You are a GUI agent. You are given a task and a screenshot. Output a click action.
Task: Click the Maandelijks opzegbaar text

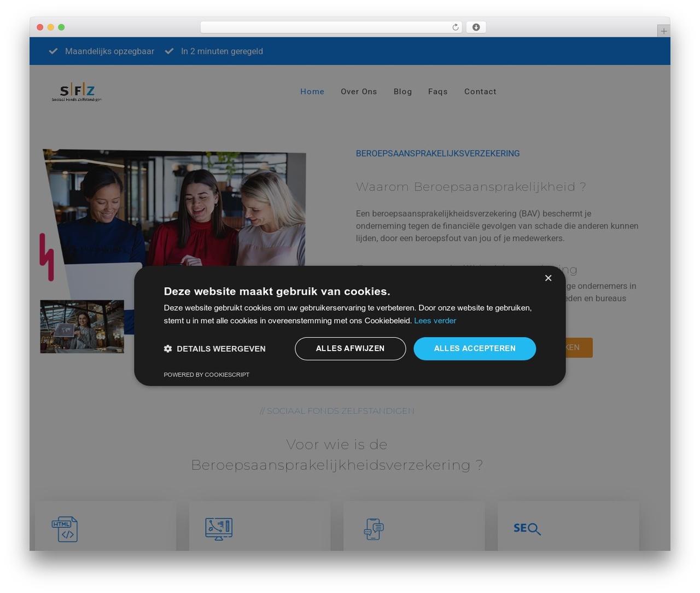pos(109,51)
